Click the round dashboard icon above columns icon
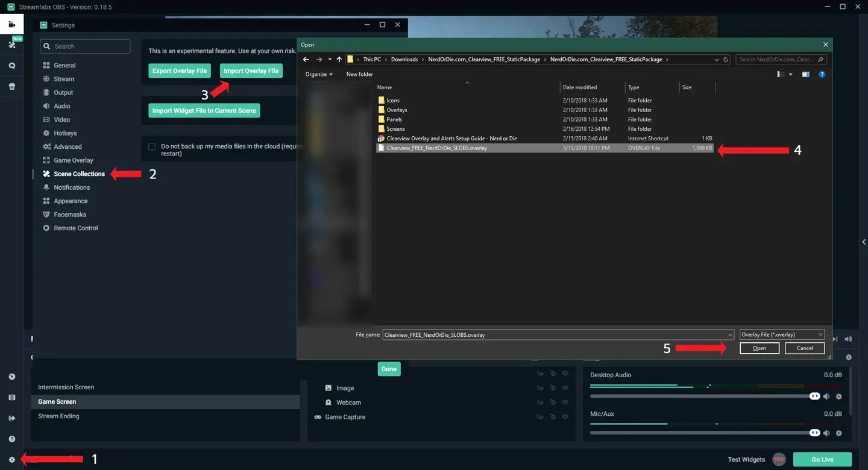The height and width of the screenshot is (470, 868). [x=11, y=377]
